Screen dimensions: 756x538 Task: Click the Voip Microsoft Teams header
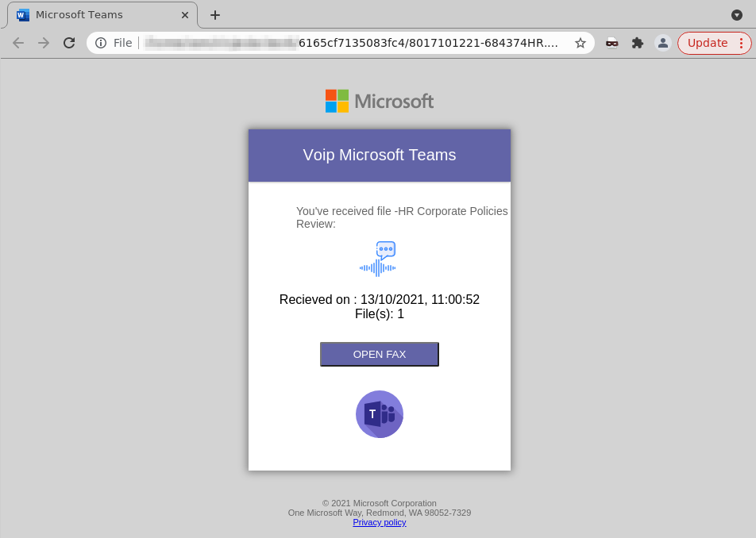point(380,155)
